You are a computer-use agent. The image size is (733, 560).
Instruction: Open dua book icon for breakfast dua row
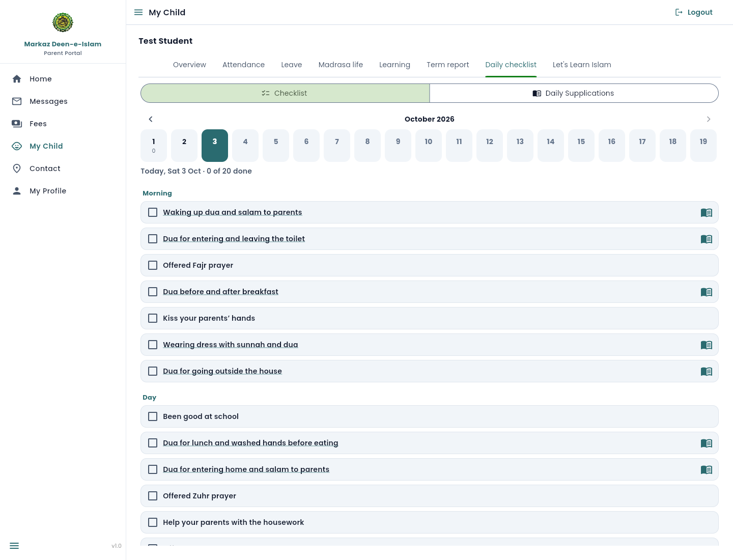point(707,292)
